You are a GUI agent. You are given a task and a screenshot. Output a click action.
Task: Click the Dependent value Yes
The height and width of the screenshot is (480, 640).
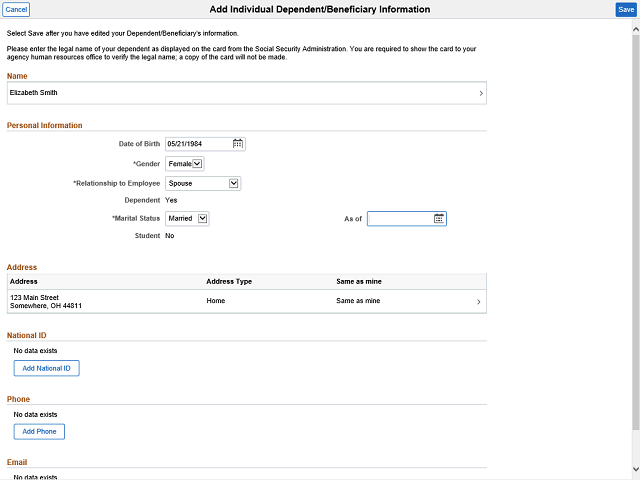click(x=171, y=200)
